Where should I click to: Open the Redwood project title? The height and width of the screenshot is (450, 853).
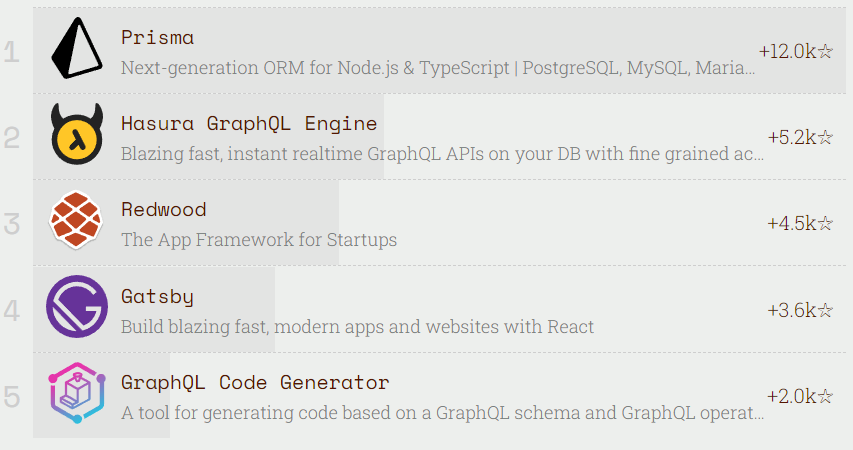(x=163, y=210)
